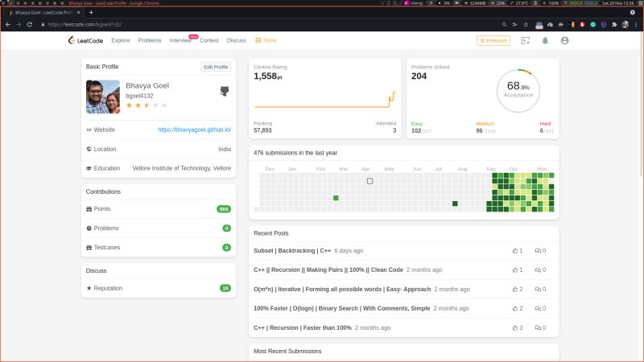This screenshot has width=644, height=362.
Task: Open the GitHub profile cat icon
Action: pos(225,91)
